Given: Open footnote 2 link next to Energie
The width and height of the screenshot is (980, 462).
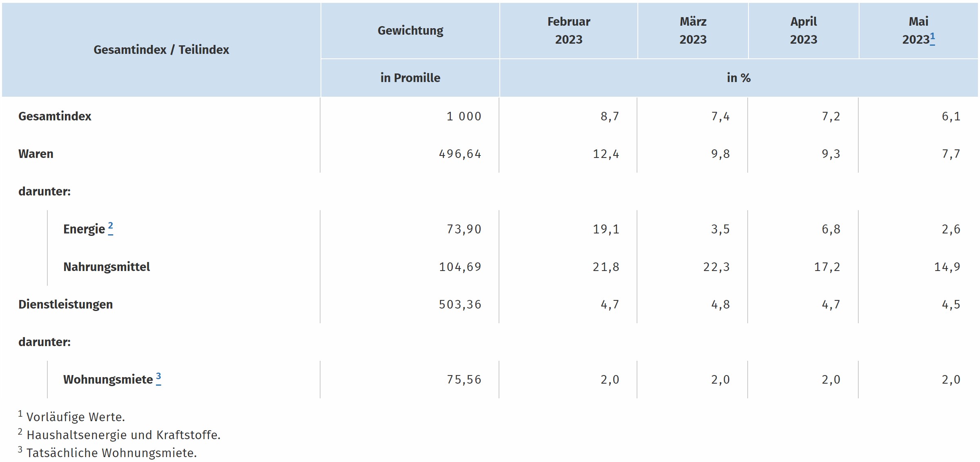Looking at the screenshot, I should tap(111, 228).
